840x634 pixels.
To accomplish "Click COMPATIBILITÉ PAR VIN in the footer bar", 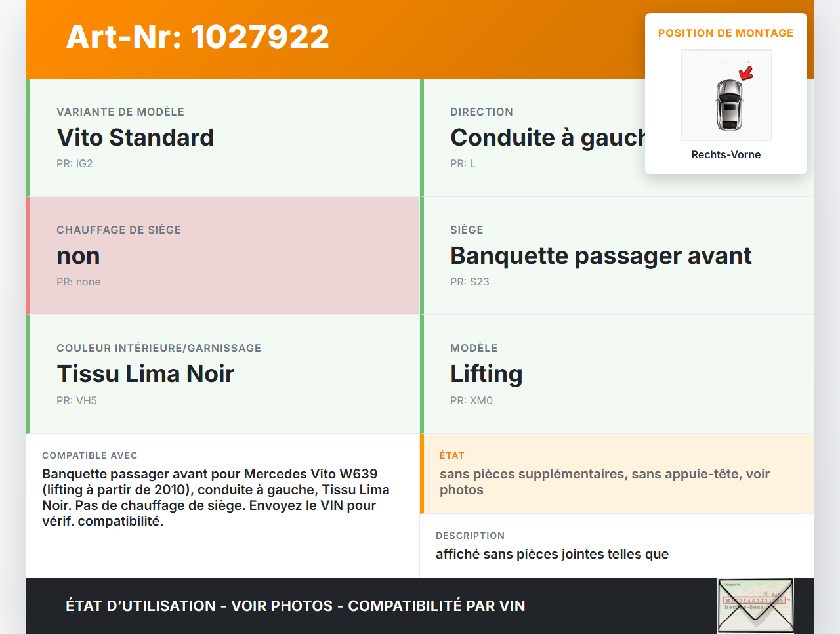I will [x=436, y=606].
